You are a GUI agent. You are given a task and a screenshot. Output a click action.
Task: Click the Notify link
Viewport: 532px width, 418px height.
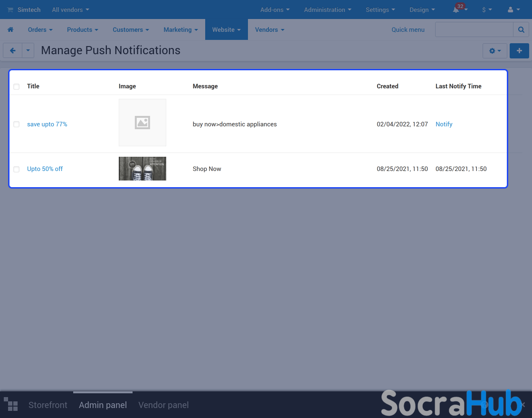tap(444, 124)
